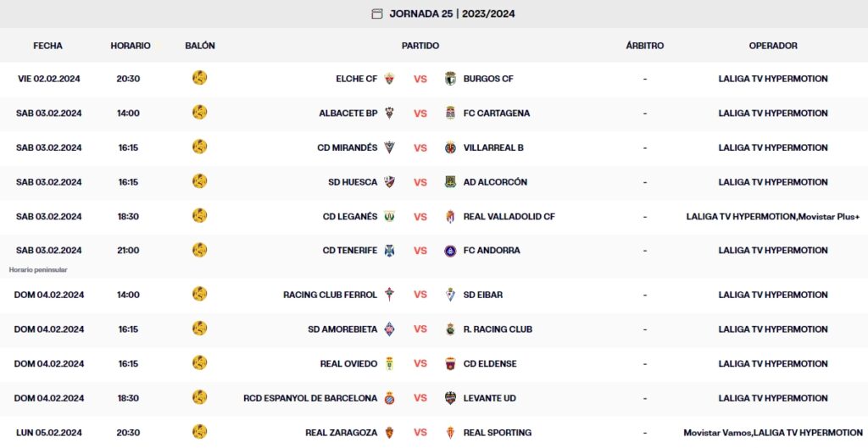
Task: Click the ball icon in Real Zaragoza row
Action: pos(200,432)
